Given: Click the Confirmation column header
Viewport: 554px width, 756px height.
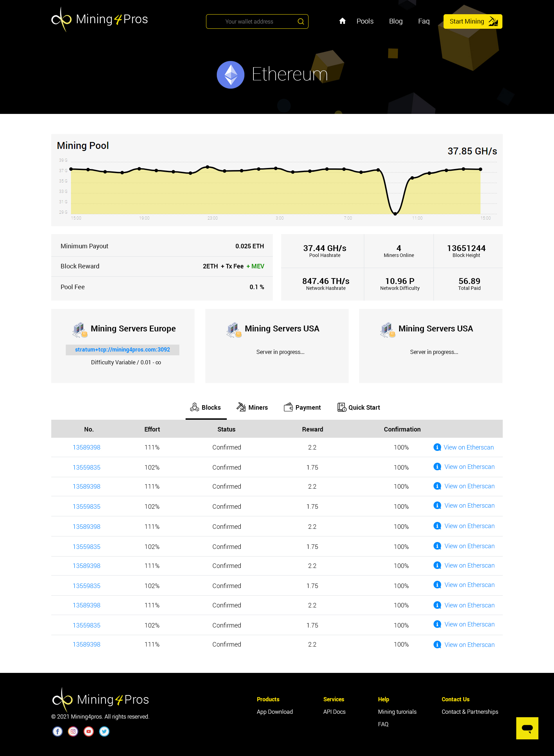Looking at the screenshot, I should 402,429.
